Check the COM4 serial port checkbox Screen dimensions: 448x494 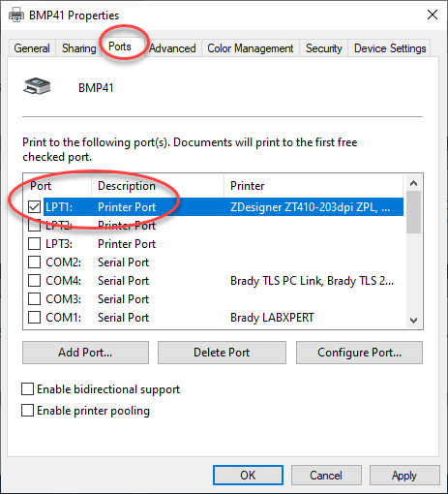34,281
